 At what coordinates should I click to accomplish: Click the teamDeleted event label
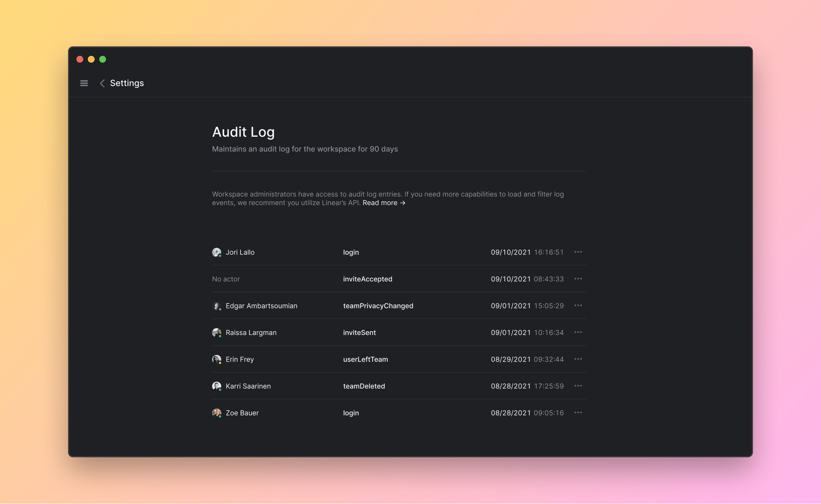(x=364, y=386)
